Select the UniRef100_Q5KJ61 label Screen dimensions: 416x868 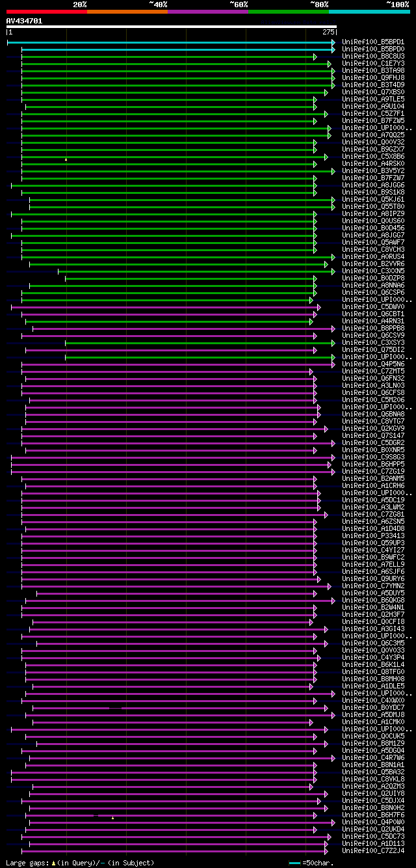coord(373,200)
